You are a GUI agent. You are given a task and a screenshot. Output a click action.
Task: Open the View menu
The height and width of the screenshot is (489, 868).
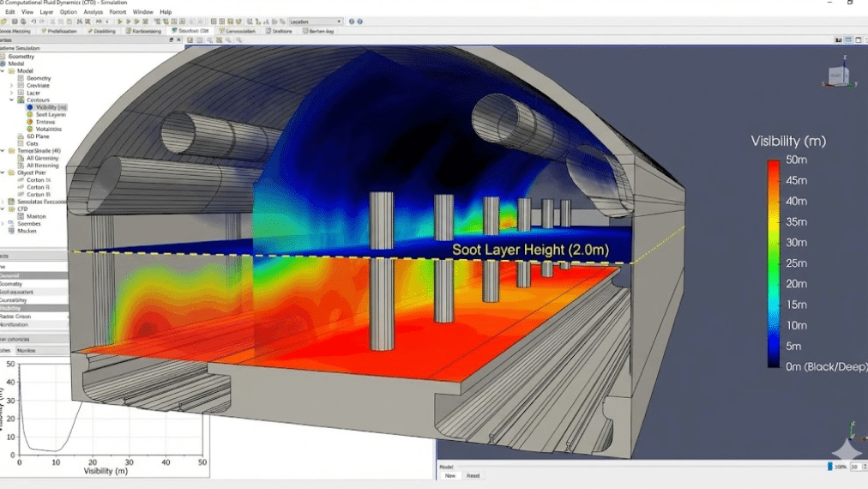[27, 12]
